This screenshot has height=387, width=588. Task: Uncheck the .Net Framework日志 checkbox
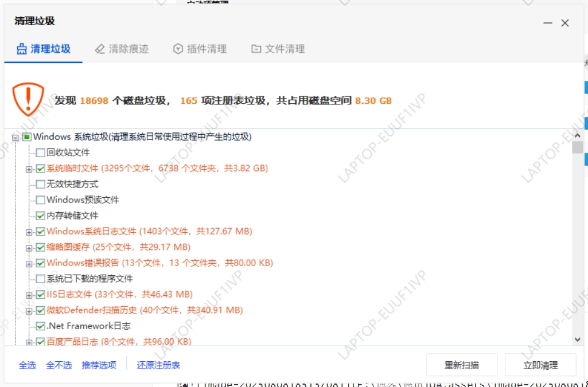click(x=41, y=326)
